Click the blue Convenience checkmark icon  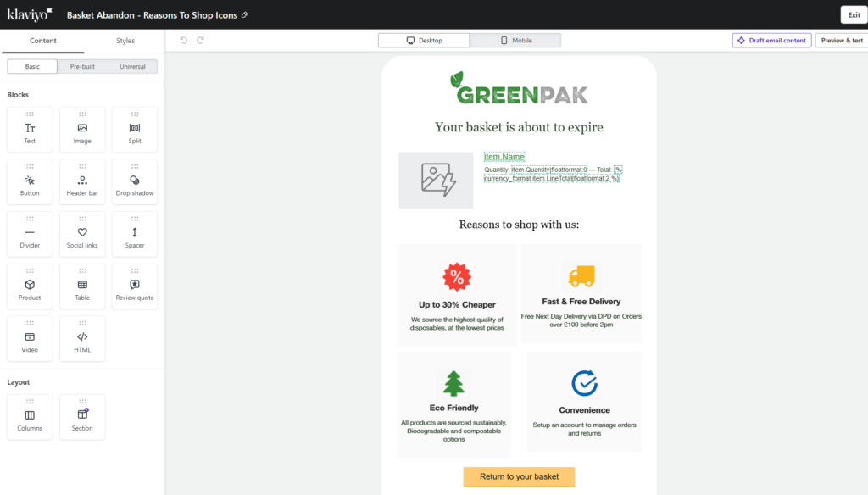(585, 382)
